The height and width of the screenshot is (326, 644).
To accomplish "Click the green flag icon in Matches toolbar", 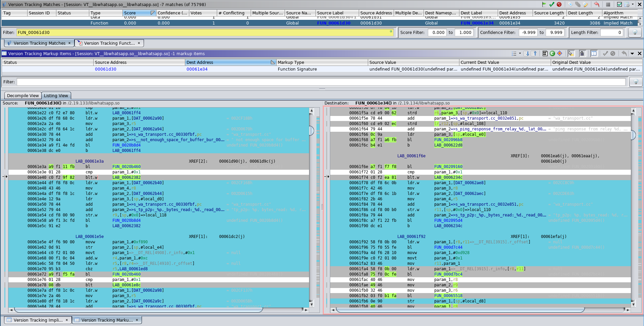I will (544, 4).
